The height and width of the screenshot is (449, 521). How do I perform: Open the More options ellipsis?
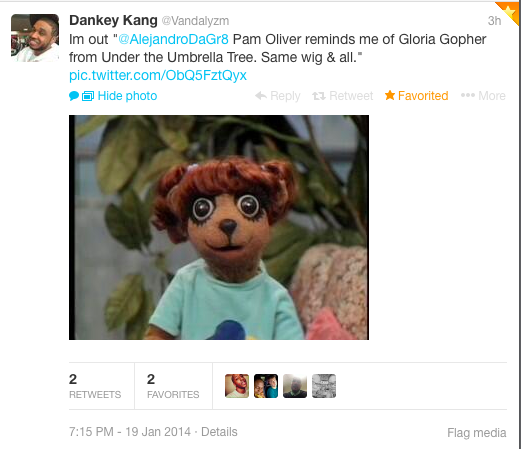coord(468,95)
